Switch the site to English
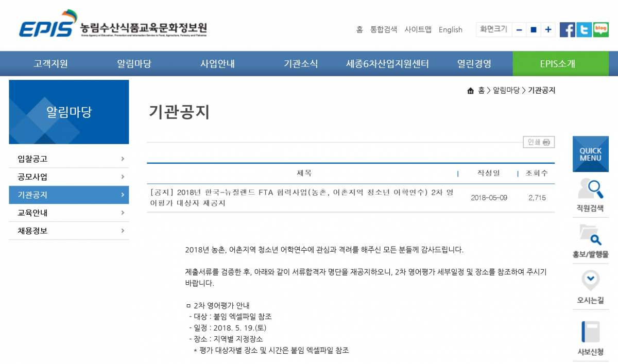Screen dimensions: 618x364 (450, 30)
